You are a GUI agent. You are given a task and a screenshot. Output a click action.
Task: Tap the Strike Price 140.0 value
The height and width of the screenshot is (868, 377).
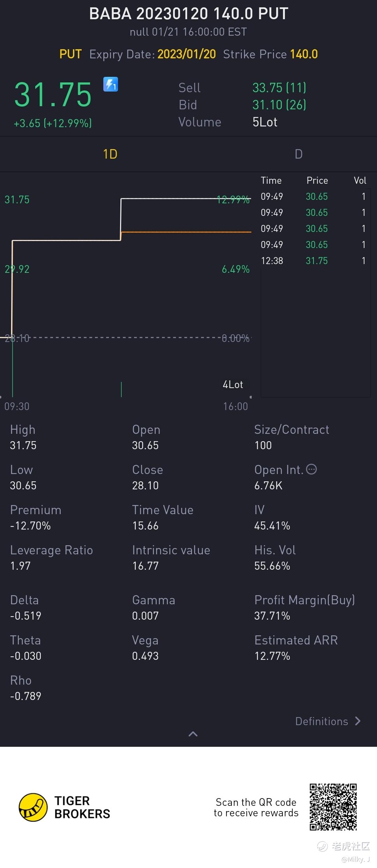304,54
